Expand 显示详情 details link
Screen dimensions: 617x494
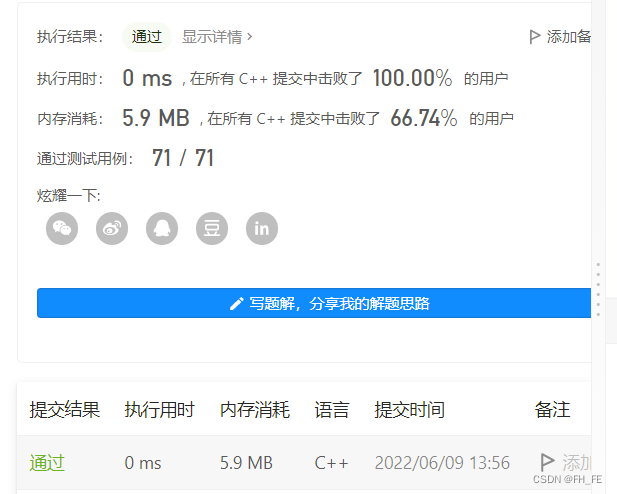[216, 37]
